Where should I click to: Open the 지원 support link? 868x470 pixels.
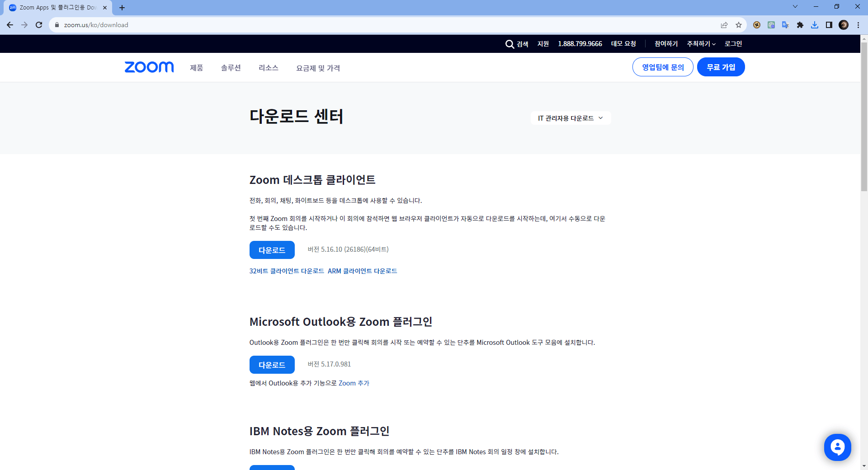tap(543, 44)
